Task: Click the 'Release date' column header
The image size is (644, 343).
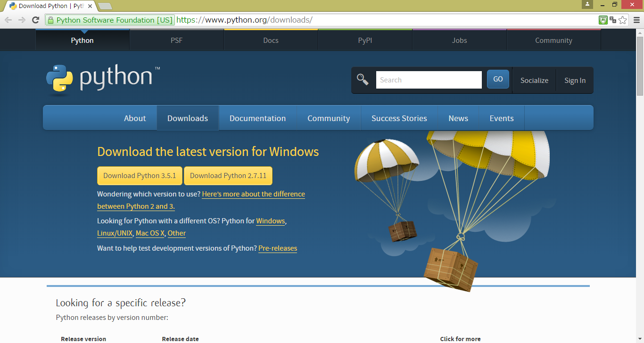Action: coord(180,339)
